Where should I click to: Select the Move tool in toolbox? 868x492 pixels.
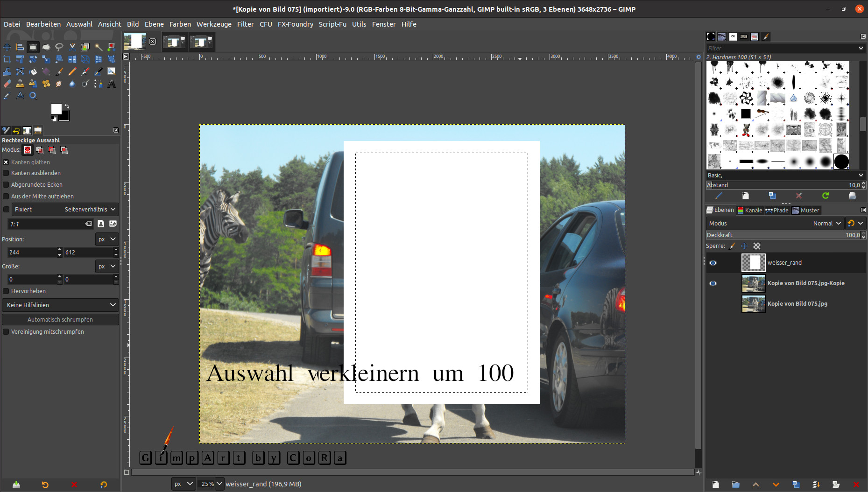[x=7, y=47]
